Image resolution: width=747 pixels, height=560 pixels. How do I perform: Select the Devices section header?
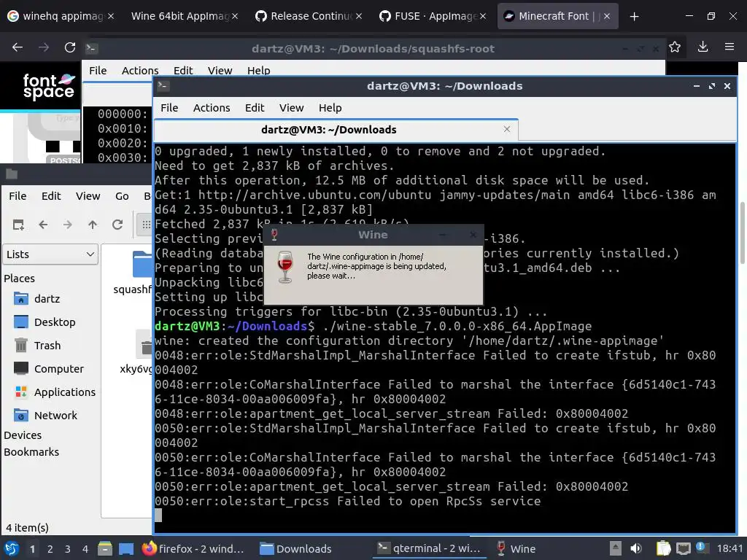pyautogui.click(x=23, y=435)
